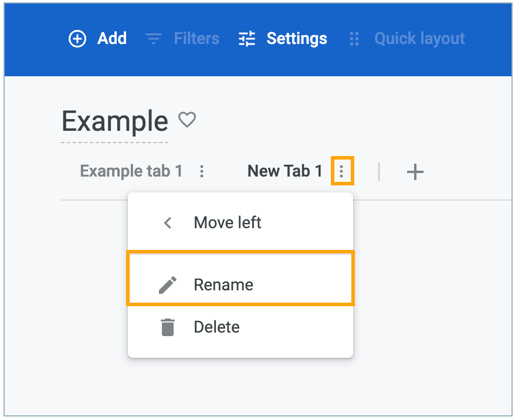Open Settings via its text label
Image resolution: width=515 pixels, height=420 pixels.
(x=297, y=39)
